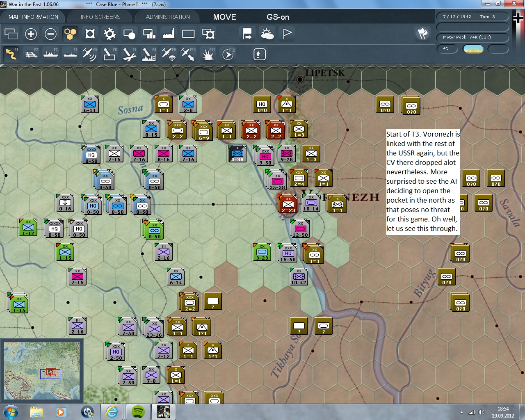Toggle the gear map overlay button

(x=110, y=34)
